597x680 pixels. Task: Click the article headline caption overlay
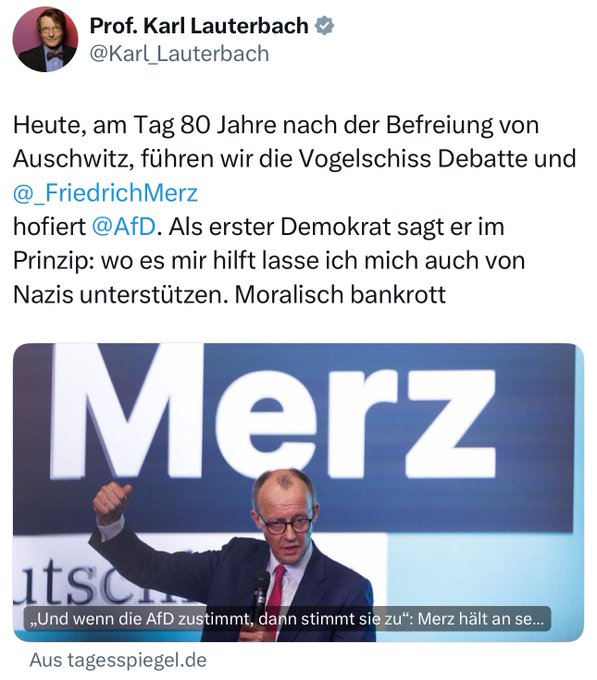point(287,618)
